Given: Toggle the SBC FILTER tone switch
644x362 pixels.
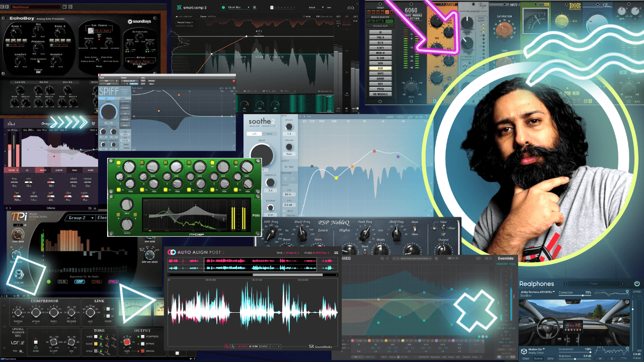Looking at the screenshot, I should point(96,344).
